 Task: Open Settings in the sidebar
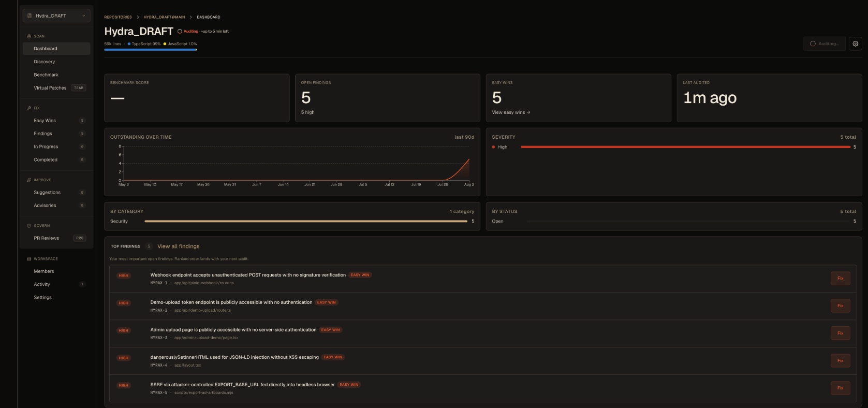coord(56,298)
